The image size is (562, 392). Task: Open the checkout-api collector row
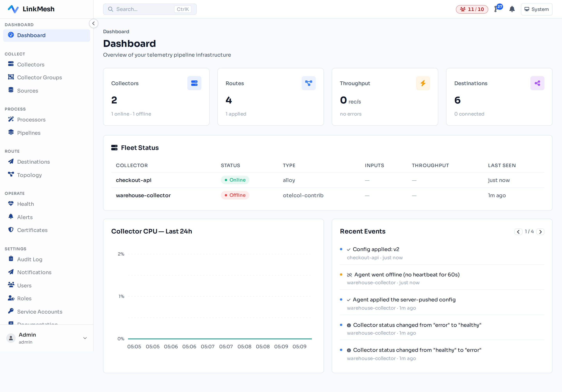[x=327, y=180]
